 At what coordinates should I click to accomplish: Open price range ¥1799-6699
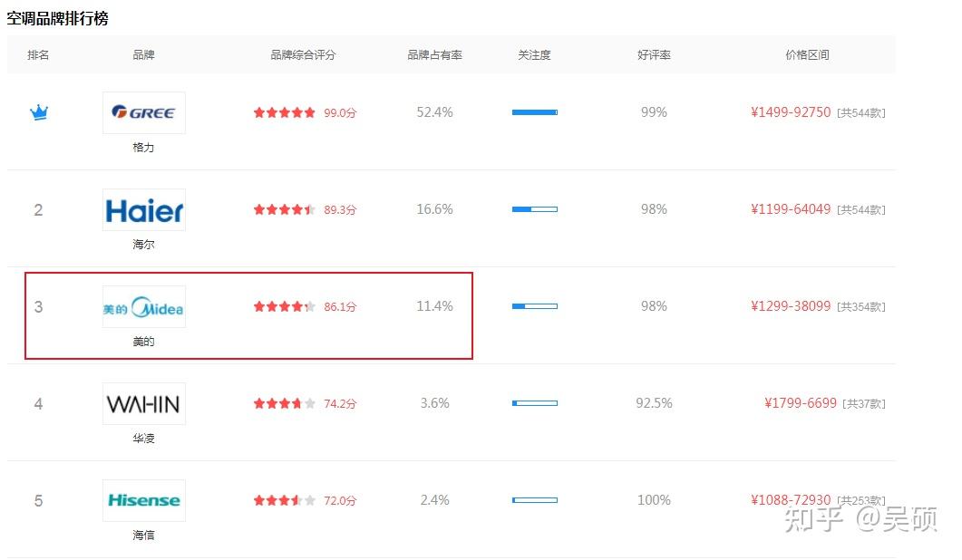coord(801,403)
